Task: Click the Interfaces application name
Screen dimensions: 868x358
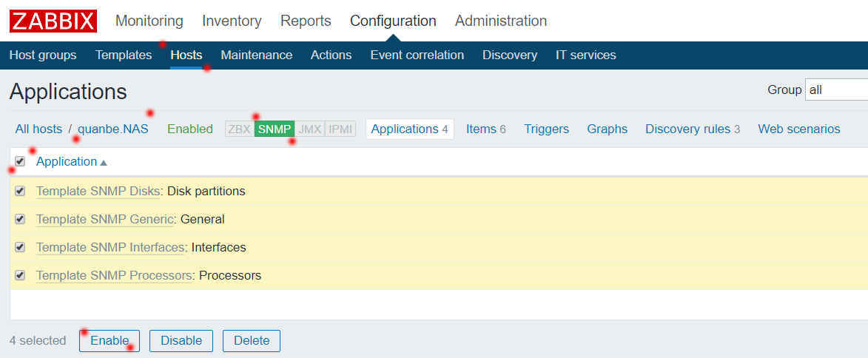Action: tap(218, 247)
